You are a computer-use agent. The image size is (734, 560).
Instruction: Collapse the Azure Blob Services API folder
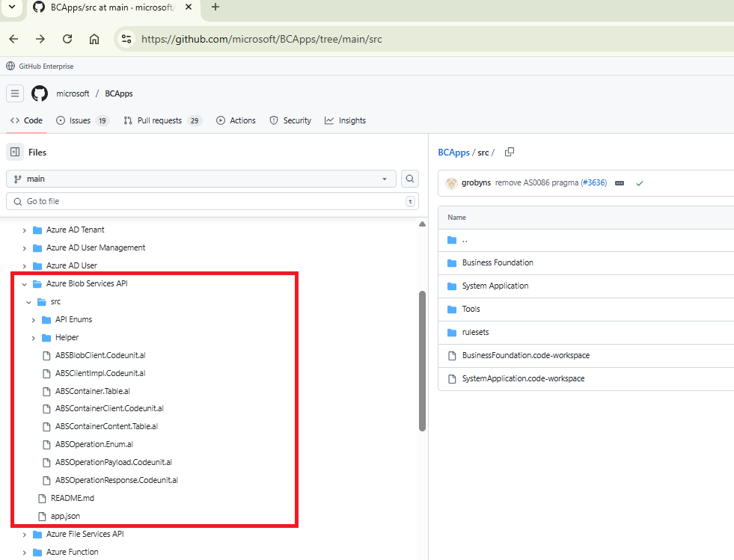point(25,284)
